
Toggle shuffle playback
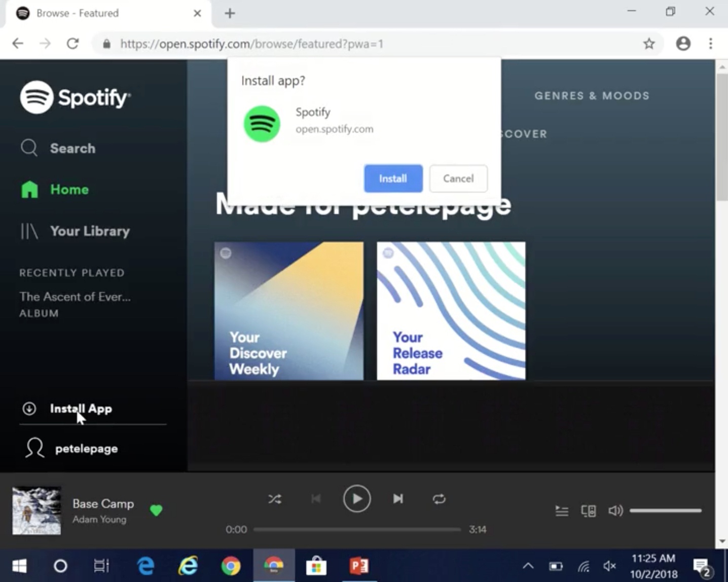(x=275, y=499)
